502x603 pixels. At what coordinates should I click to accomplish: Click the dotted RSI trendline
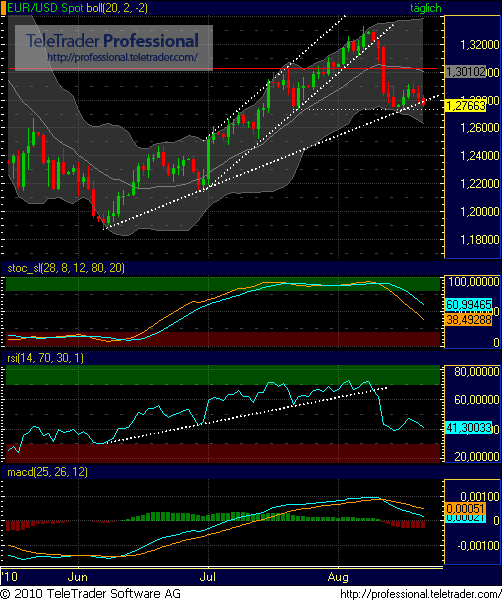point(246,415)
